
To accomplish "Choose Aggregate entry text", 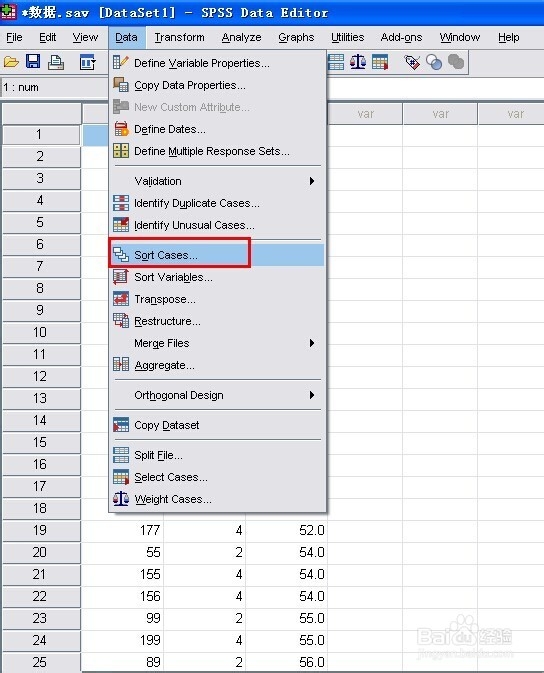I will coord(164,365).
